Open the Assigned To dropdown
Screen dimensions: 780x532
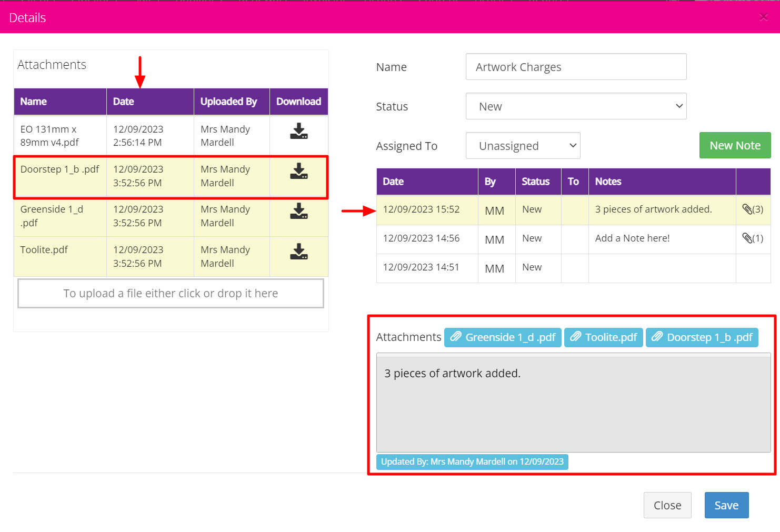coord(523,146)
